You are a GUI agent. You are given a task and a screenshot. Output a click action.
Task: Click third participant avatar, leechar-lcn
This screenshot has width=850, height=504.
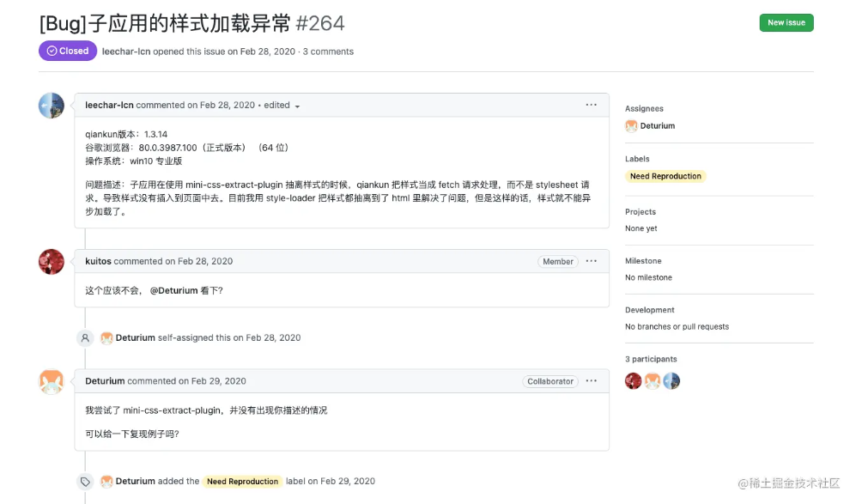coord(671,381)
